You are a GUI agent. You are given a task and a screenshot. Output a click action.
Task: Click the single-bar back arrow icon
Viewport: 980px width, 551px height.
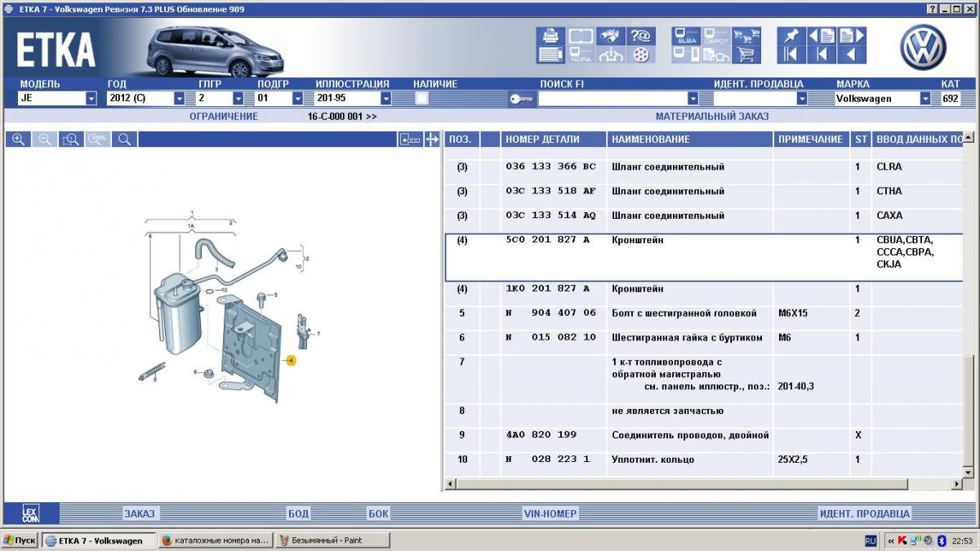point(821,56)
